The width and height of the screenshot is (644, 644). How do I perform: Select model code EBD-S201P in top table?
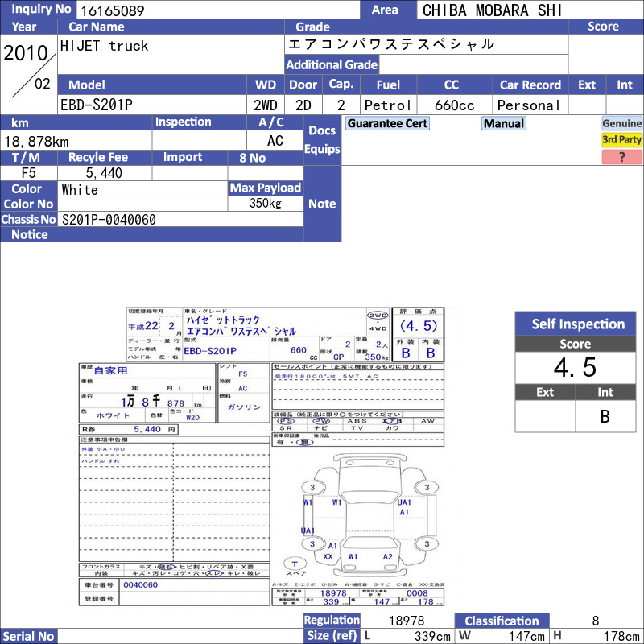pos(97,105)
